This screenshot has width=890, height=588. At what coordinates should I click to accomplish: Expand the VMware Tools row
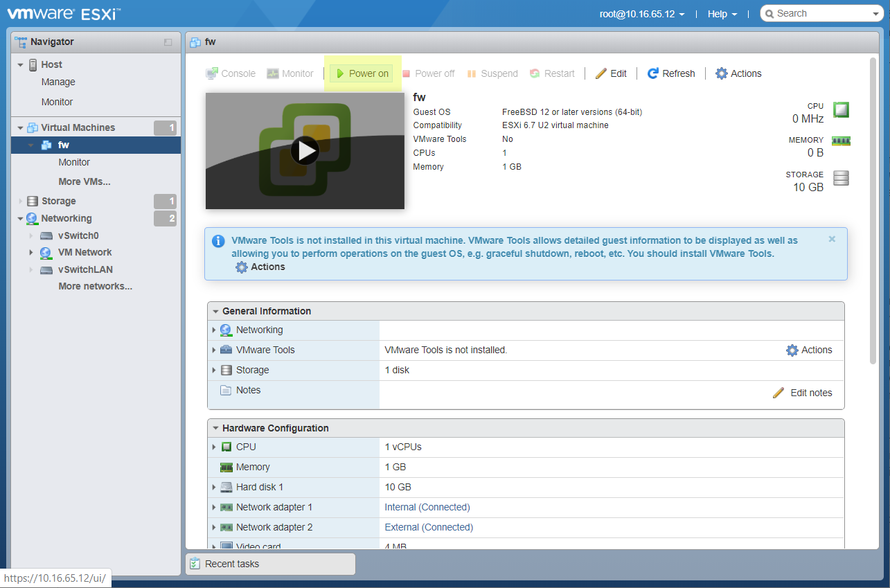214,350
